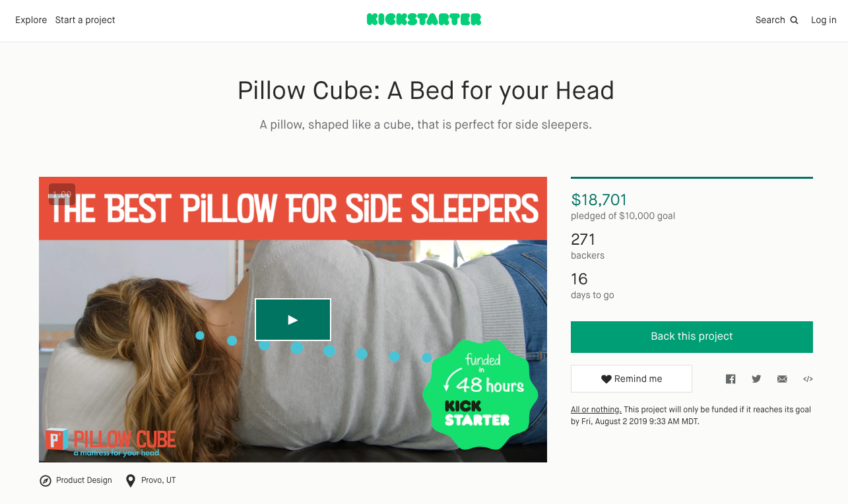Click Log in link
The width and height of the screenshot is (848, 504).
(824, 20)
